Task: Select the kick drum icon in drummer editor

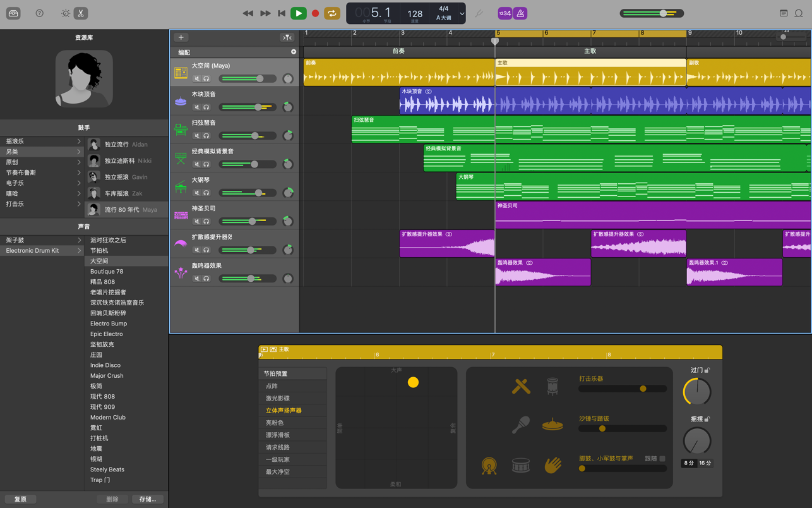Action: coord(489,466)
